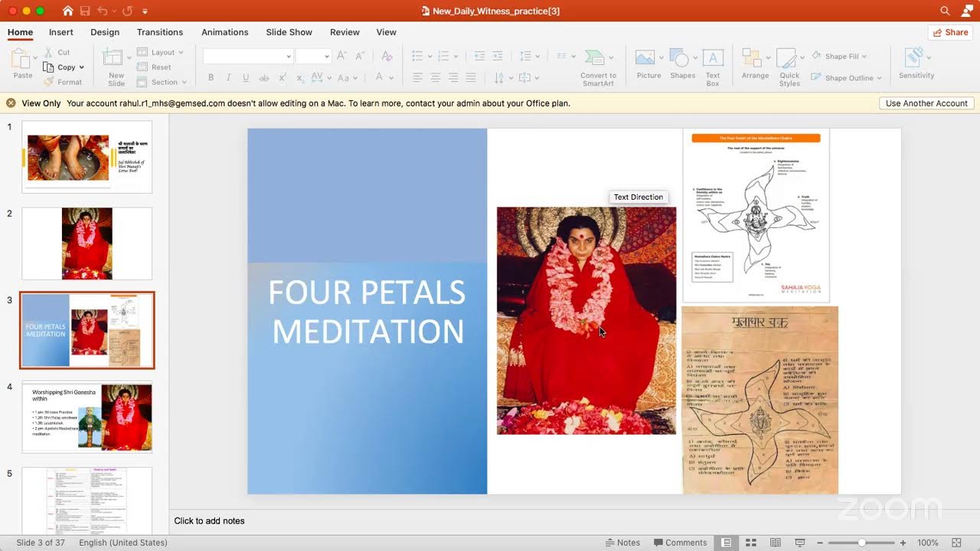Click the Cut scissors icon
Image resolution: width=980 pixels, height=551 pixels.
pyautogui.click(x=49, y=52)
